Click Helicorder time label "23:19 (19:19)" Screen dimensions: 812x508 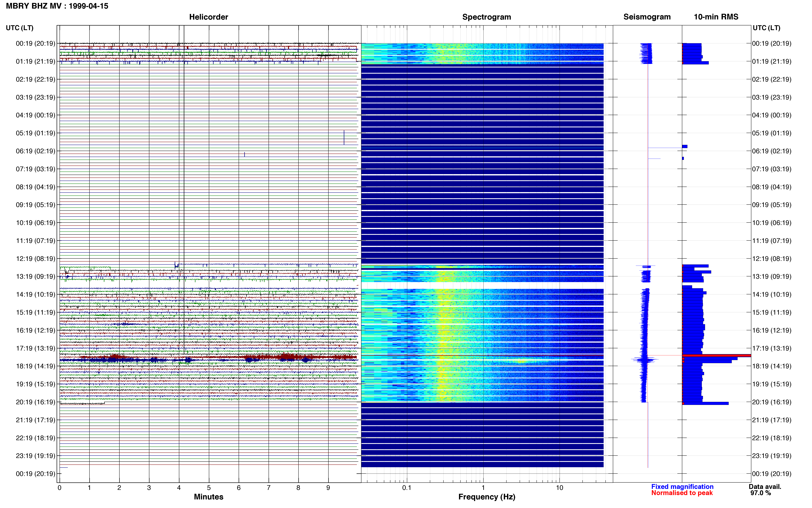(x=36, y=456)
